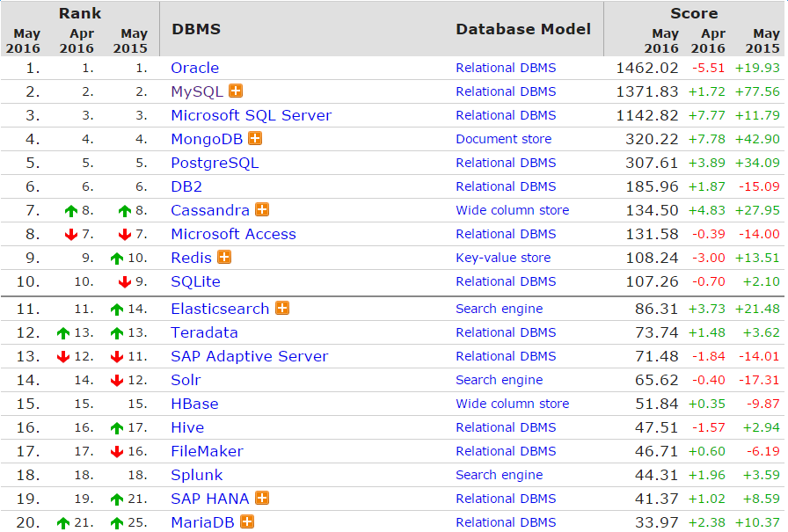Click red down arrow in the FileMaker row
Screen dimensions: 788x532
[x=117, y=452]
